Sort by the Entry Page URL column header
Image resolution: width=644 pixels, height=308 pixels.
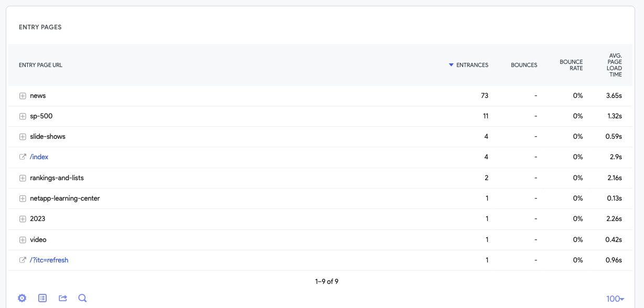click(40, 65)
